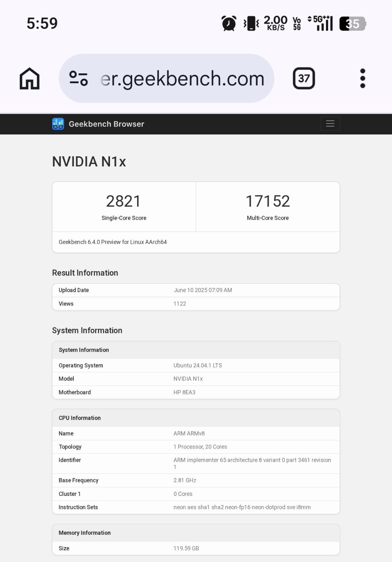Select the NVIDIA N1x page heading
This screenshot has height=562, width=392.
(89, 162)
